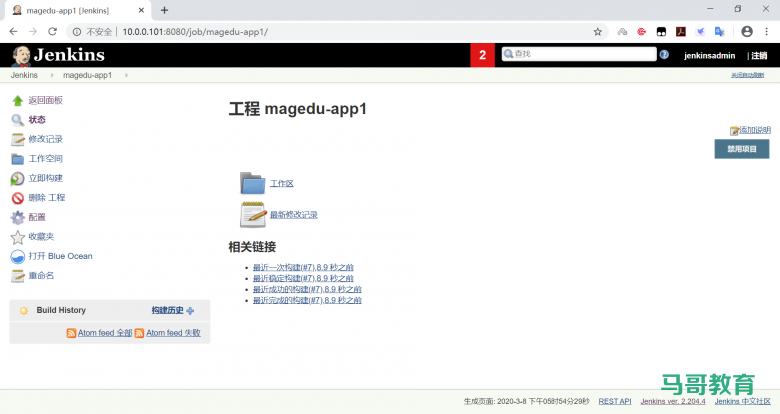Click the RSS icon for Atom feed all
This screenshot has height=414, width=780.
[71, 333]
